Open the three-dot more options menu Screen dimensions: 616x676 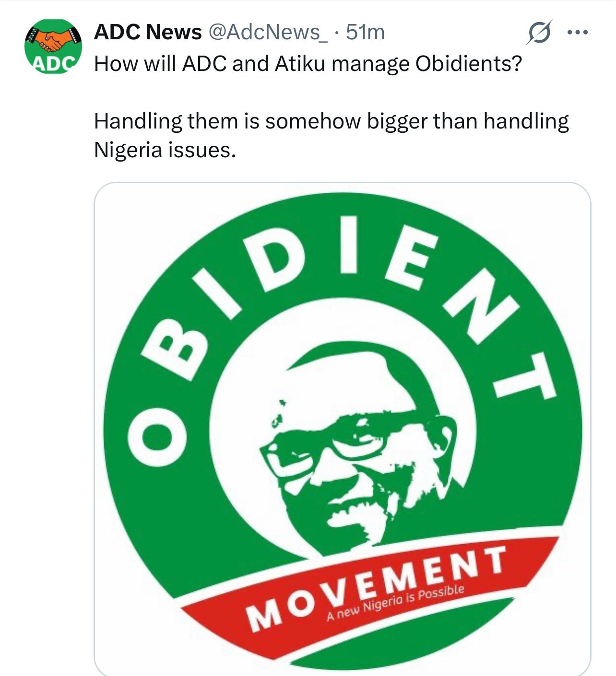pos(577,33)
